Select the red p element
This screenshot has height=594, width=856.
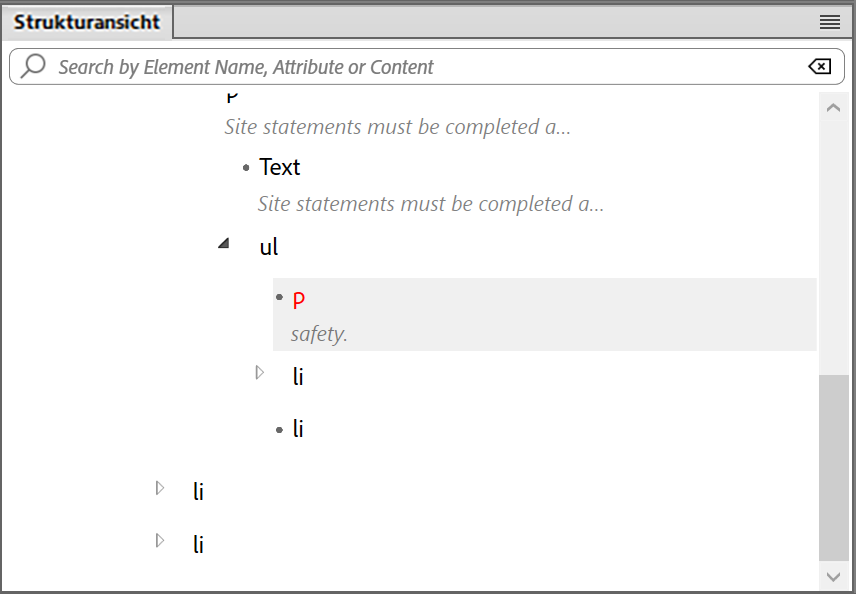click(298, 299)
